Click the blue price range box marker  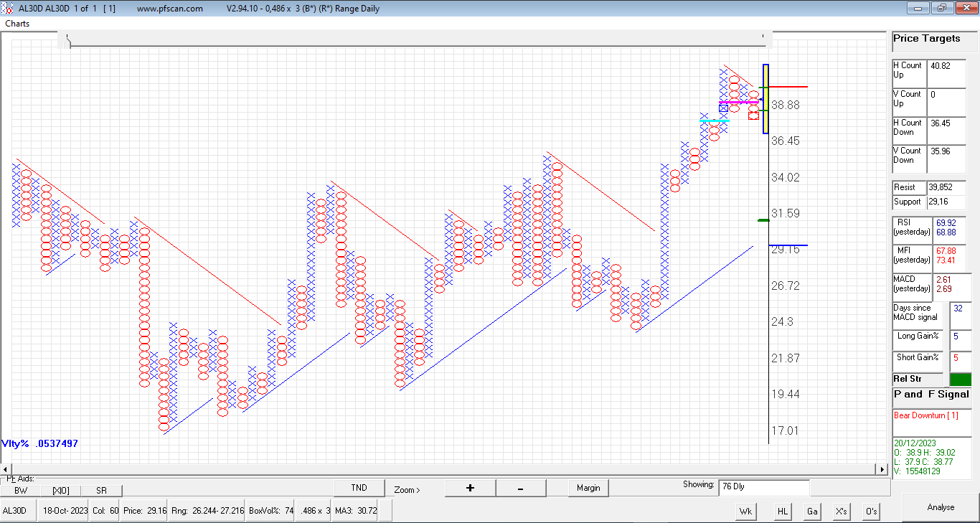(x=765, y=99)
